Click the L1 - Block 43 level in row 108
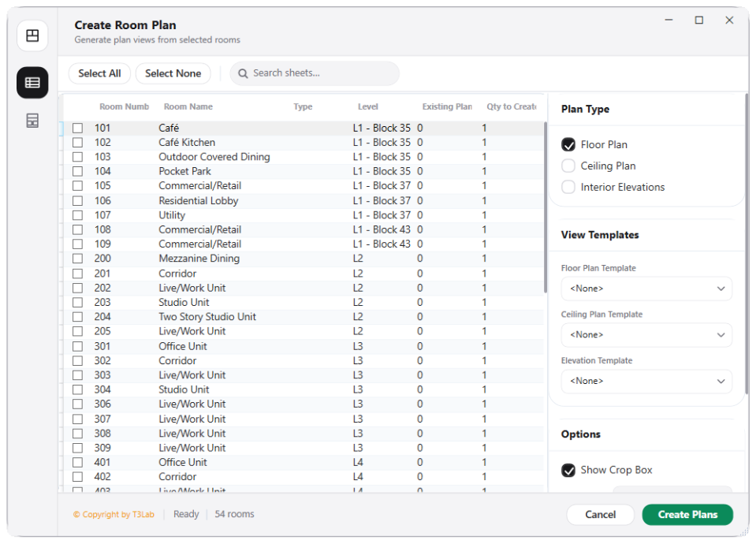 pyautogui.click(x=382, y=229)
